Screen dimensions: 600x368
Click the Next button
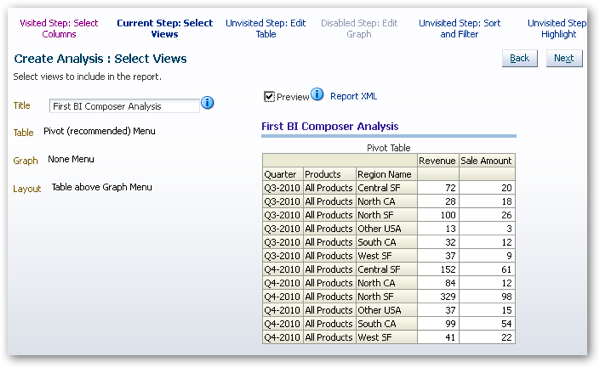(x=564, y=58)
